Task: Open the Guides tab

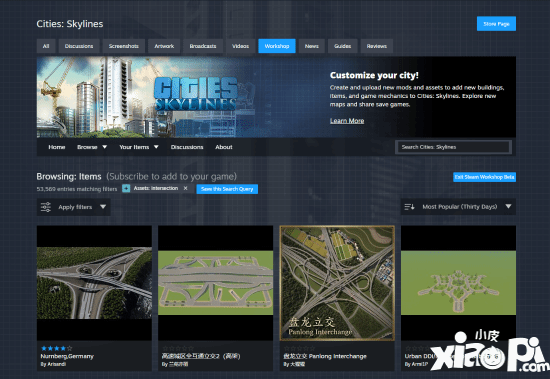Action: pos(342,46)
